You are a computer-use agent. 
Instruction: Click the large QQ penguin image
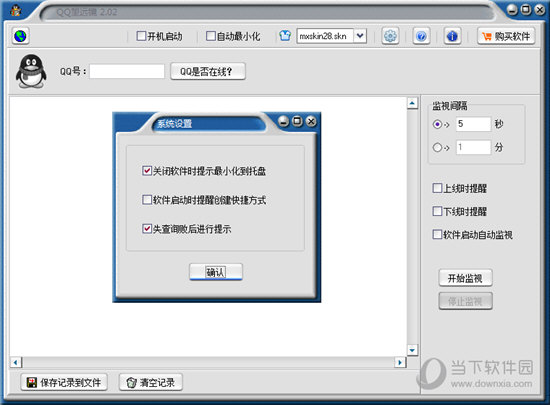pos(31,71)
